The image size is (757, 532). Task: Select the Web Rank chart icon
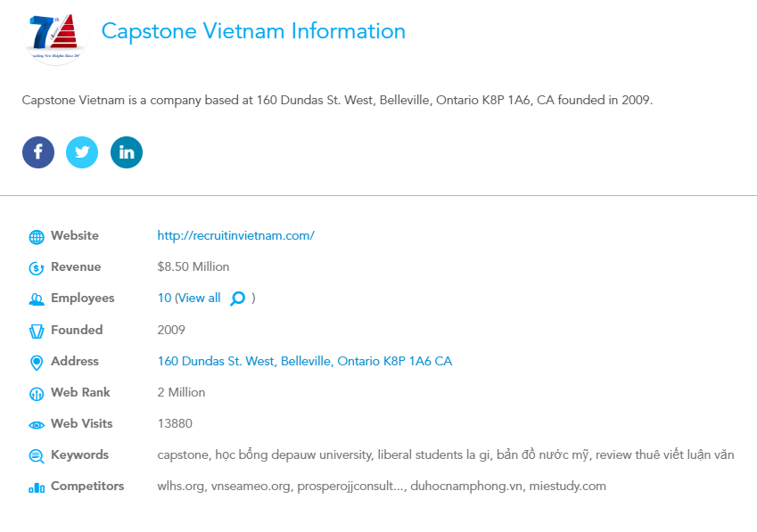pos(37,393)
